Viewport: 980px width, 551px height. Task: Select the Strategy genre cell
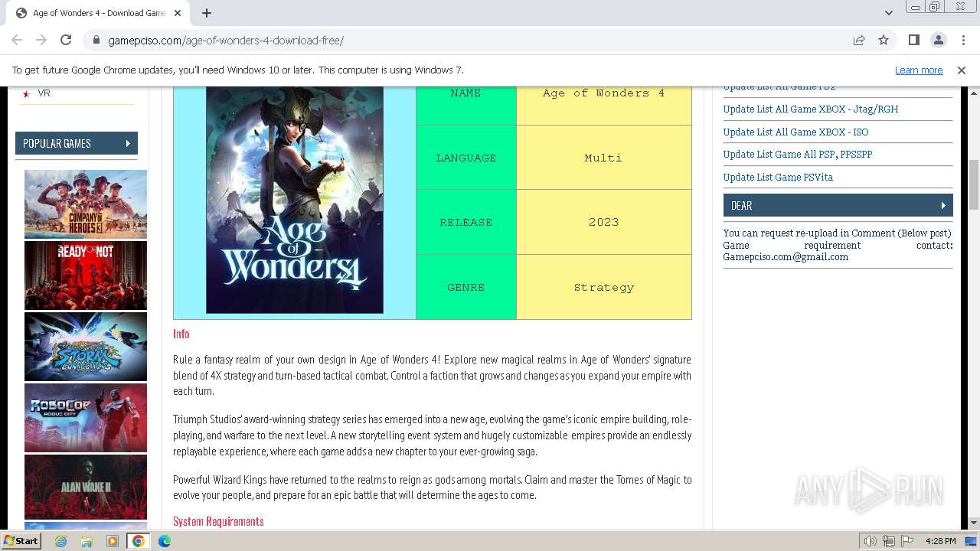[x=604, y=287]
